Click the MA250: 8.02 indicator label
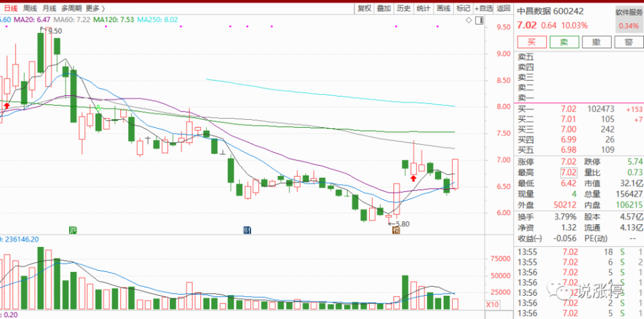This screenshot has width=644, height=319. (x=158, y=19)
